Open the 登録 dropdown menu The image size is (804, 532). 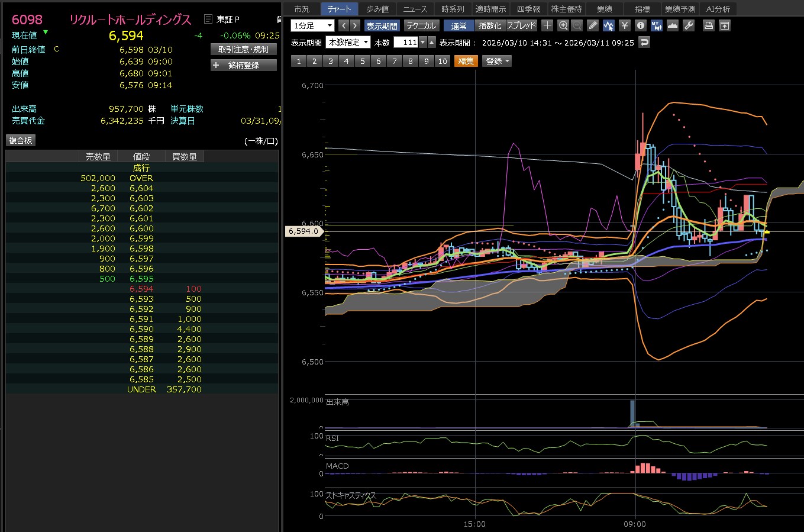click(x=497, y=61)
